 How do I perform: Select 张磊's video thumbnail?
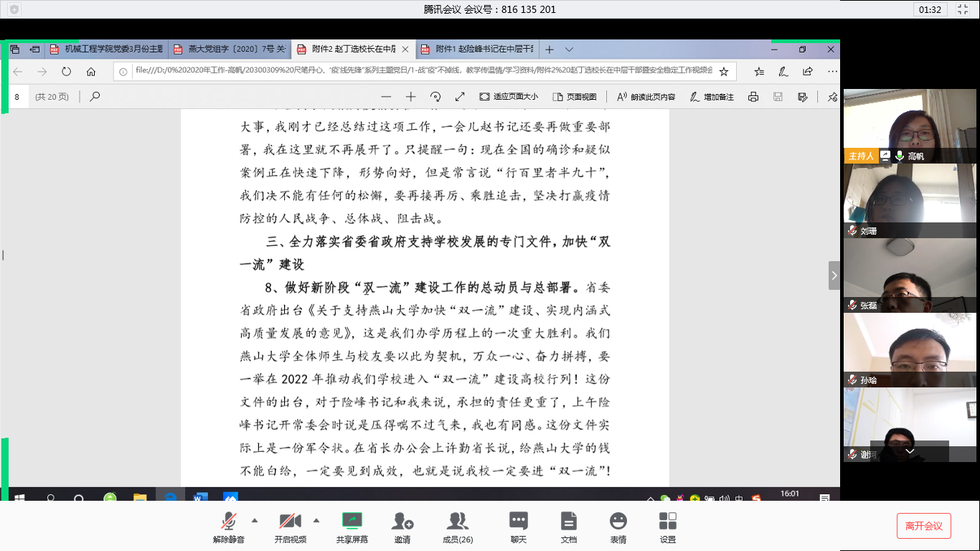pos(910,275)
